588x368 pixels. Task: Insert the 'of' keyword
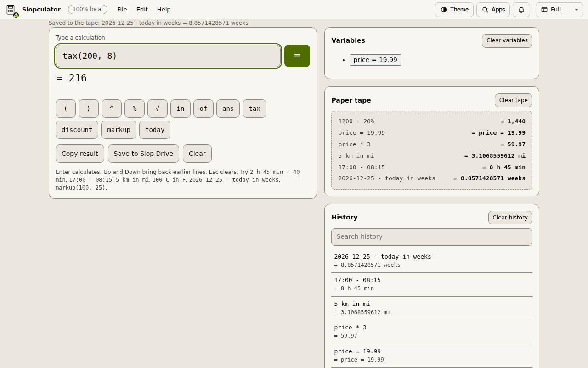pyautogui.click(x=204, y=109)
